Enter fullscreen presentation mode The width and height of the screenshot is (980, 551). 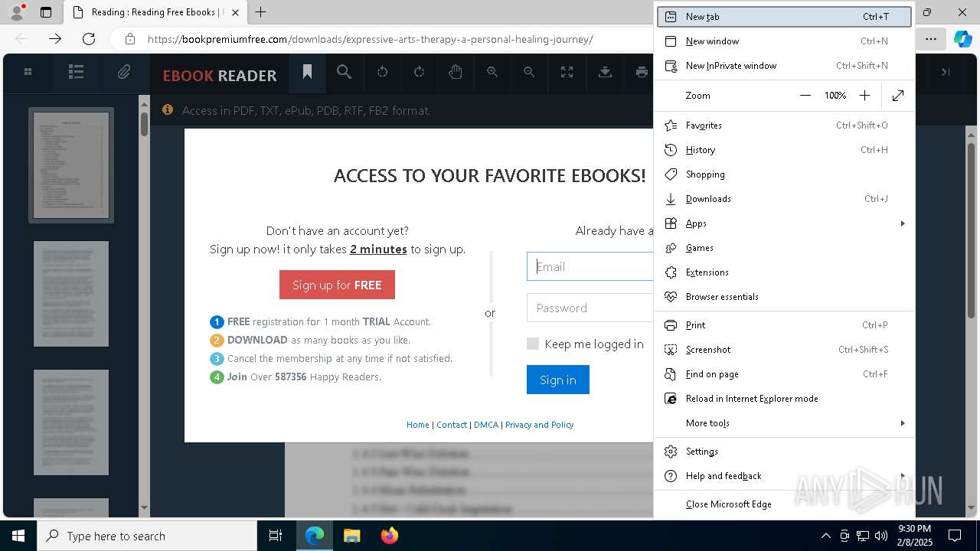[x=567, y=72]
